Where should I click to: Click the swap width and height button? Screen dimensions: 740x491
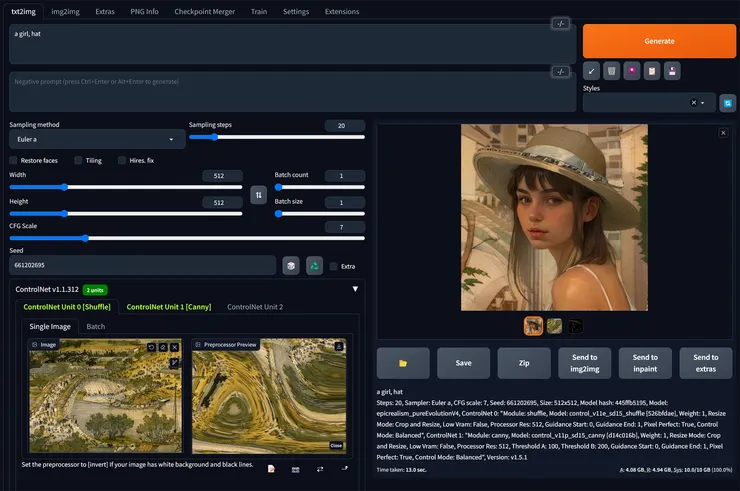pos(259,194)
